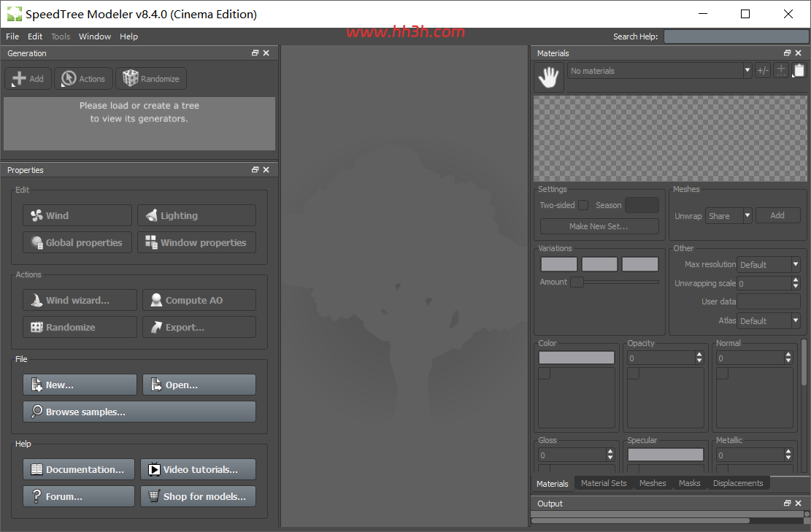Click the Color swatch in Materials
Screen dimensions: 811x532
pos(576,358)
